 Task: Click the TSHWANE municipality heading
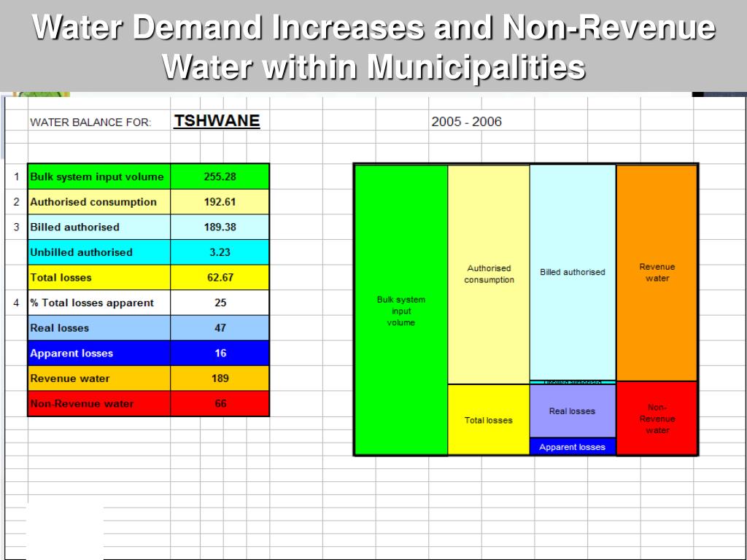coord(217,121)
